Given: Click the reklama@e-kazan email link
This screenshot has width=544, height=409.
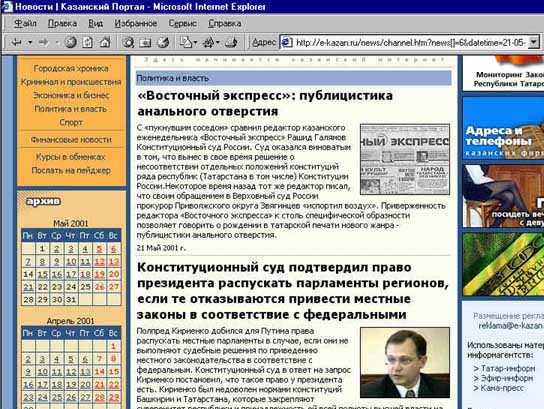Looking at the screenshot, I should [x=511, y=326].
